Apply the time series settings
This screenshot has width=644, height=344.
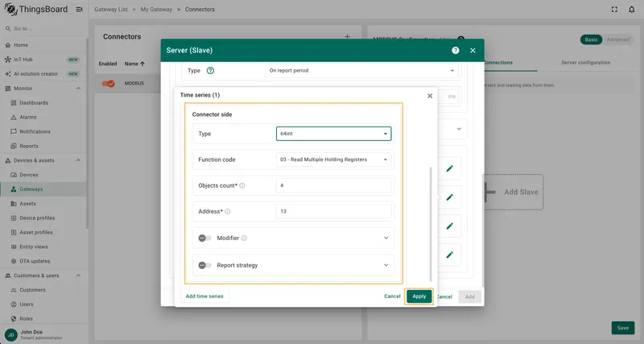click(419, 296)
